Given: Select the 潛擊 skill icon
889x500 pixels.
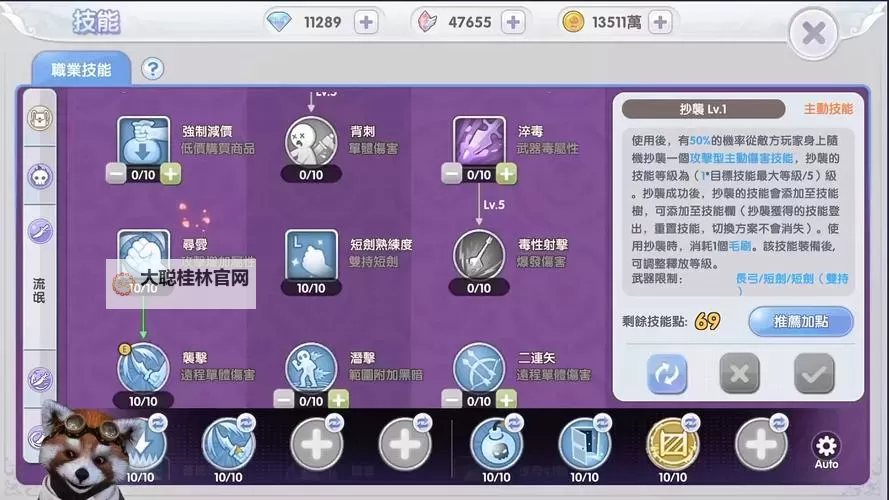Looking at the screenshot, I should click(311, 368).
